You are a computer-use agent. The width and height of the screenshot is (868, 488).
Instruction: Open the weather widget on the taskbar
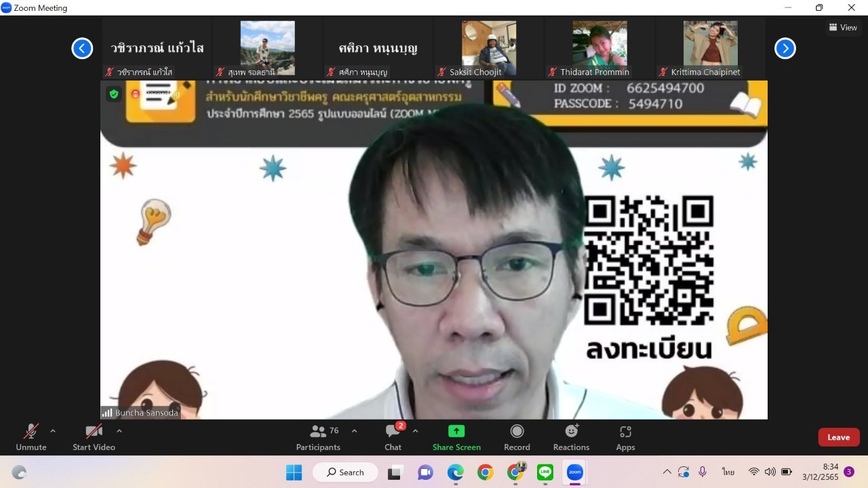click(x=19, y=472)
